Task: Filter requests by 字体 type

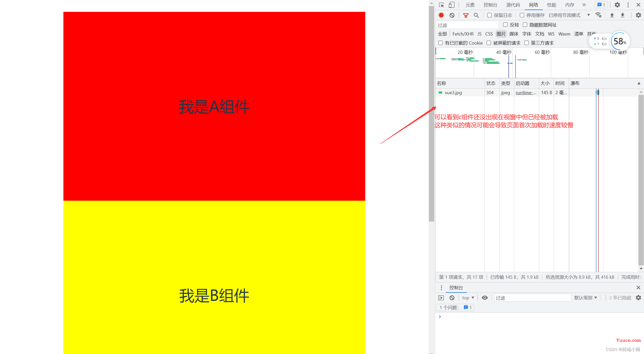Action: coord(527,34)
